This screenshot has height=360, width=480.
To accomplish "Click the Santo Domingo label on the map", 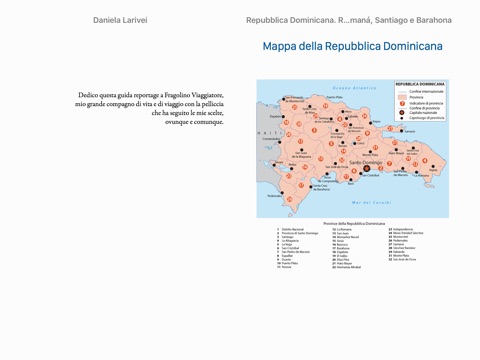I will coord(366,162).
